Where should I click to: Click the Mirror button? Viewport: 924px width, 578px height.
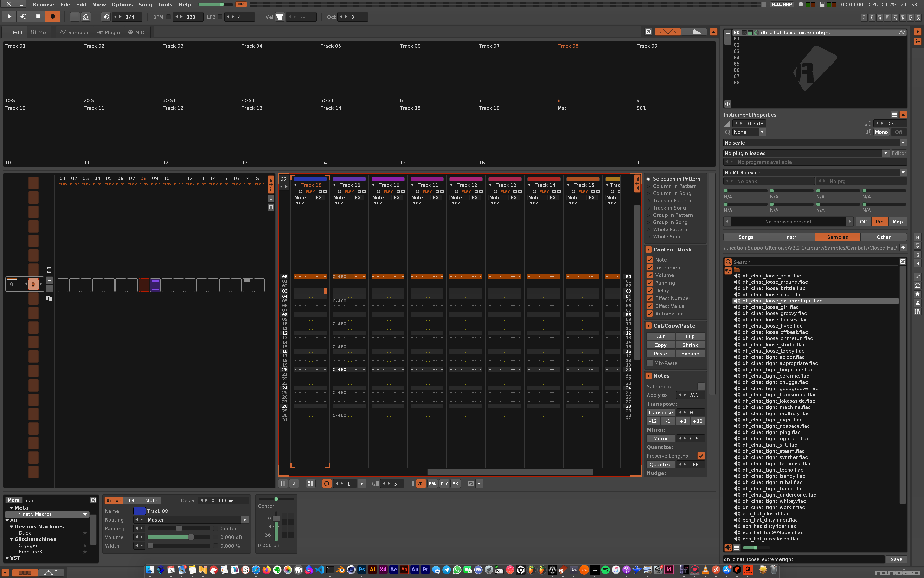(x=661, y=439)
